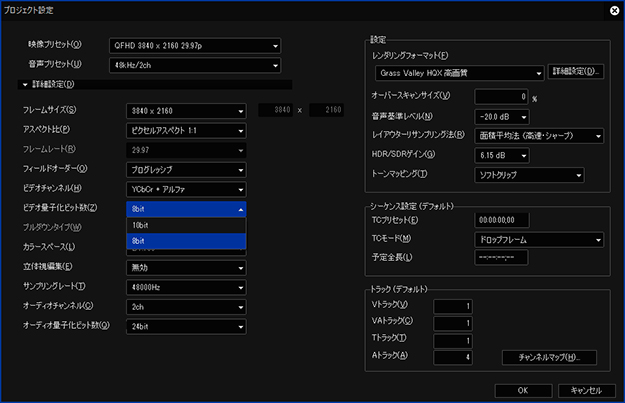Open the sampling rate dropdown 48000Hz

click(186, 287)
